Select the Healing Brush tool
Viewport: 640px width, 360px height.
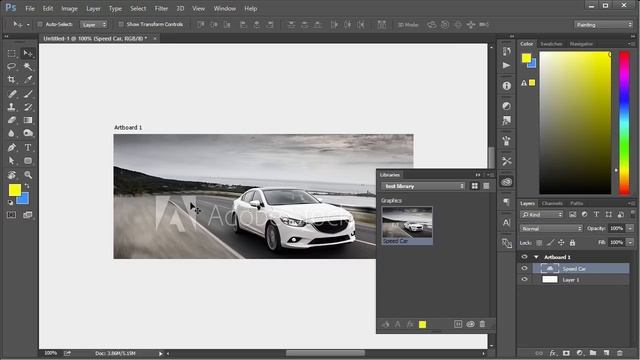click(11, 94)
